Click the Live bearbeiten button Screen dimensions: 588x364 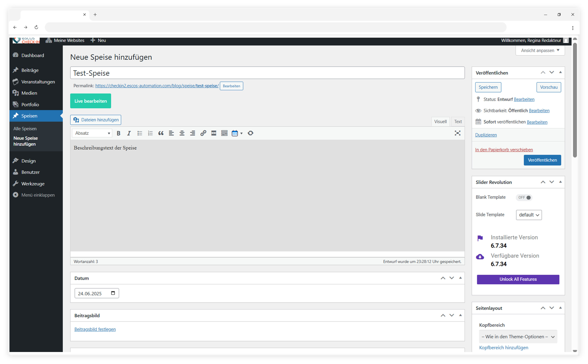click(x=91, y=101)
